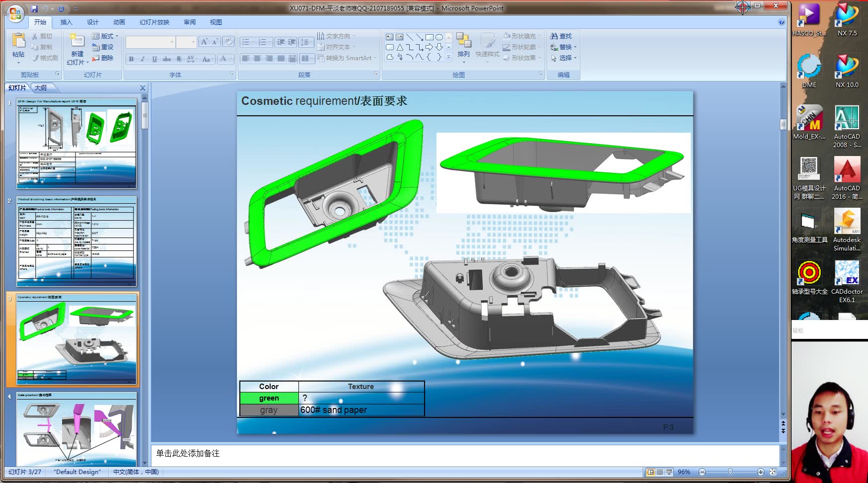The height and width of the screenshot is (483, 868).
Task: Zoom out with the minus button
Action: (x=702, y=472)
